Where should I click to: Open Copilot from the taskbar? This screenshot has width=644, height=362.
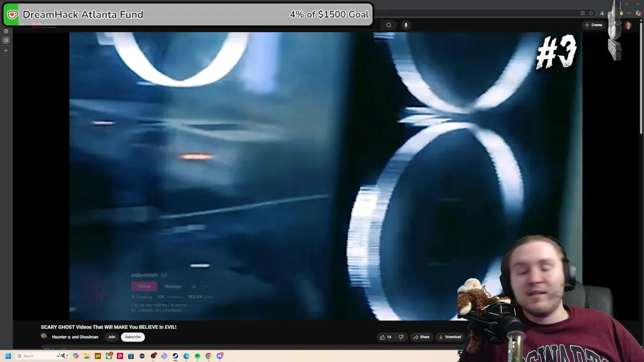click(75, 356)
